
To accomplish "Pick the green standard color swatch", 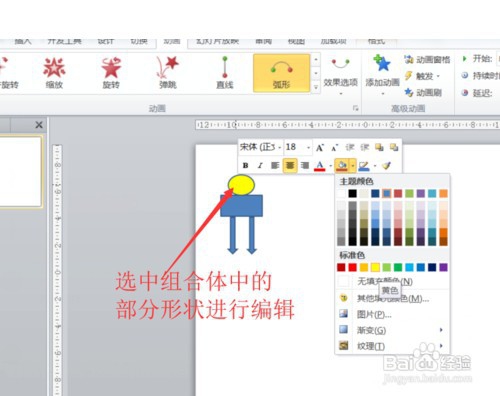I will click(x=398, y=267).
